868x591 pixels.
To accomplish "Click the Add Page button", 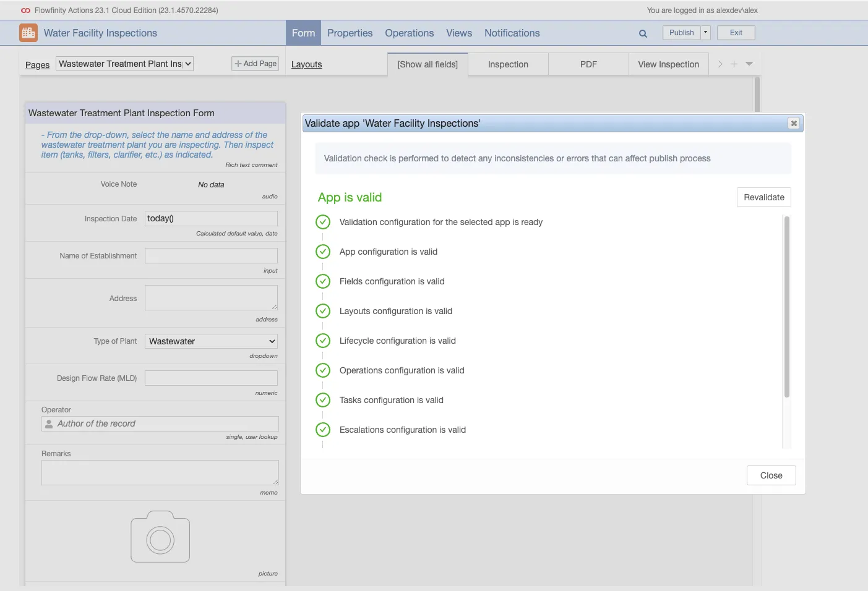I will point(256,64).
